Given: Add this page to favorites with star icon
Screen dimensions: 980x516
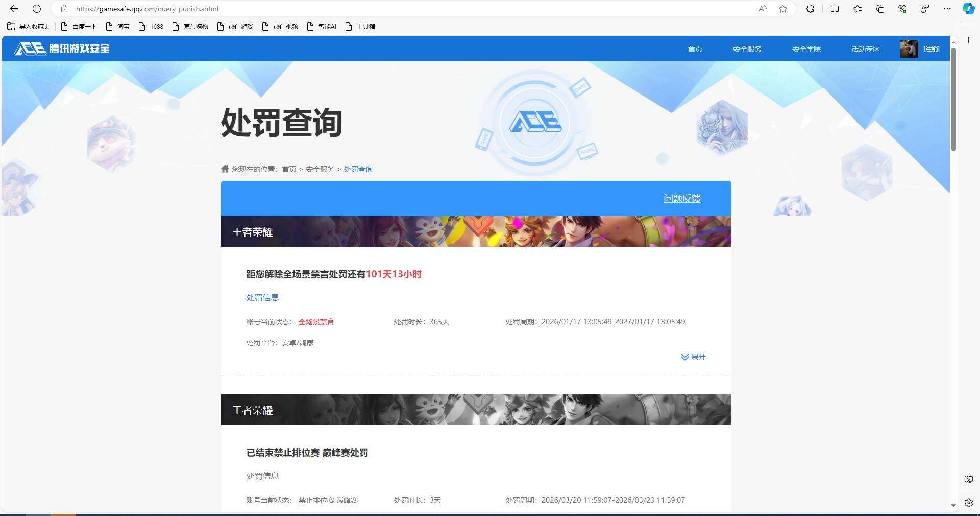Looking at the screenshot, I should (783, 9).
